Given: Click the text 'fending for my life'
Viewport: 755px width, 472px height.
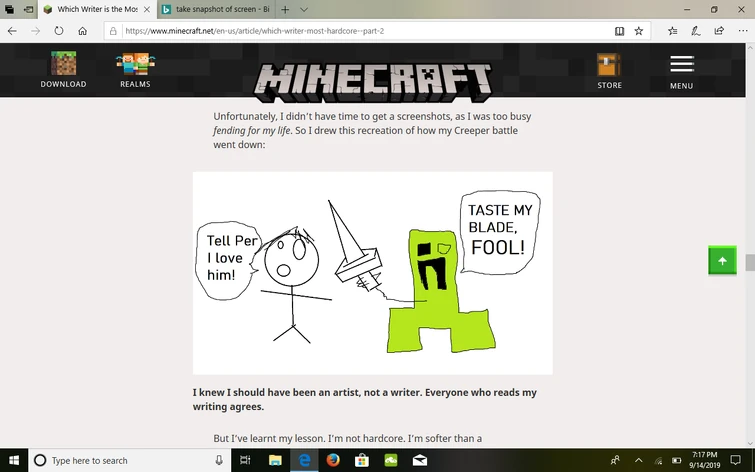Looking at the screenshot, I should click(x=252, y=131).
